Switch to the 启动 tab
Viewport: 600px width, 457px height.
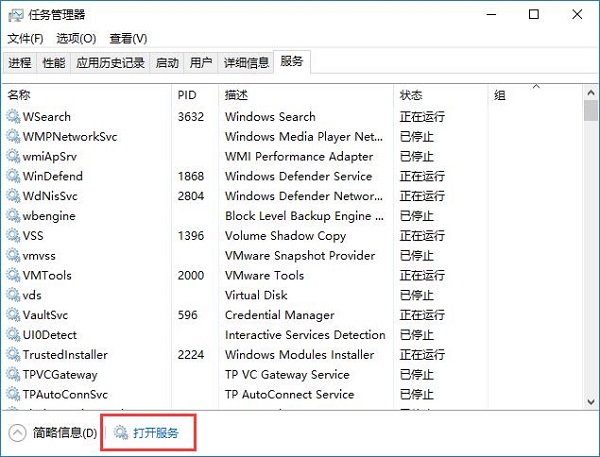(167, 62)
